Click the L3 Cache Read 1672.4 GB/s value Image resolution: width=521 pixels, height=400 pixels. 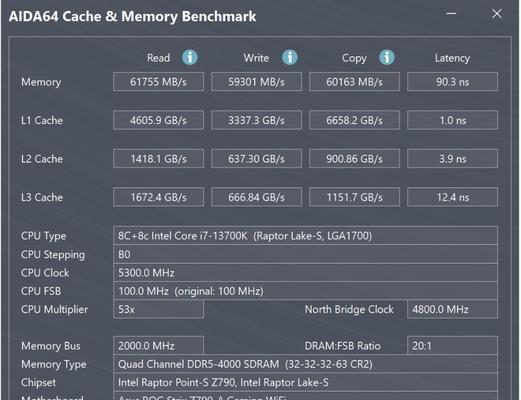(x=158, y=197)
